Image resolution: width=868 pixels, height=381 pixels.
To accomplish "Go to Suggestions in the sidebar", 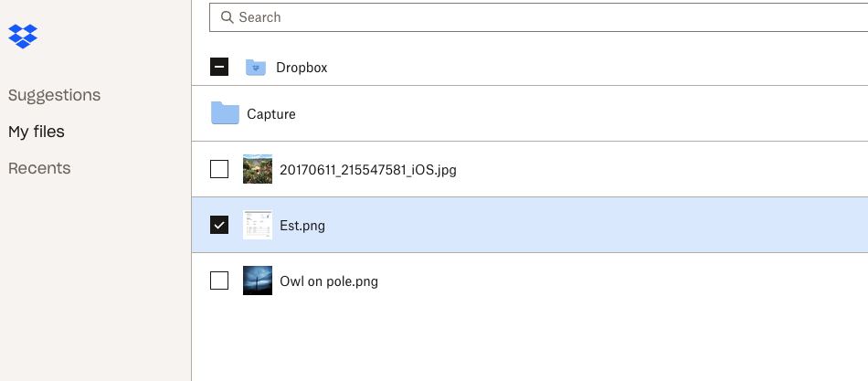I will pos(54,95).
